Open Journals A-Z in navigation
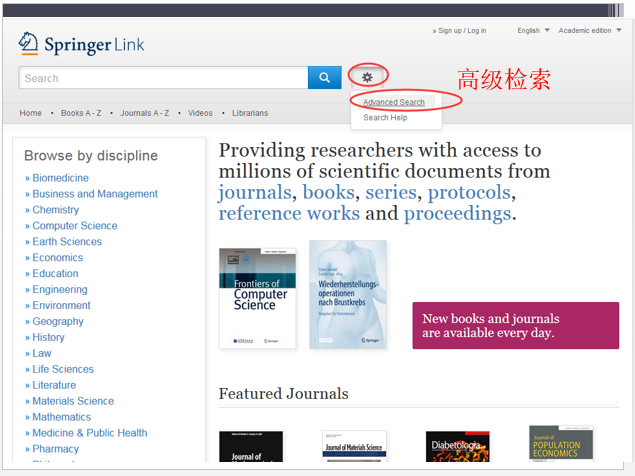 tap(145, 113)
